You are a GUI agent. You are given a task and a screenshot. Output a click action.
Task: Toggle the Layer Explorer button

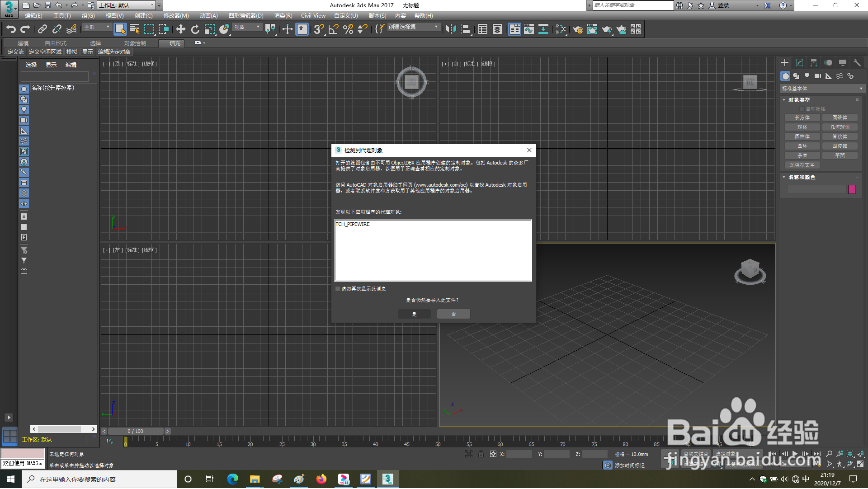point(497,29)
